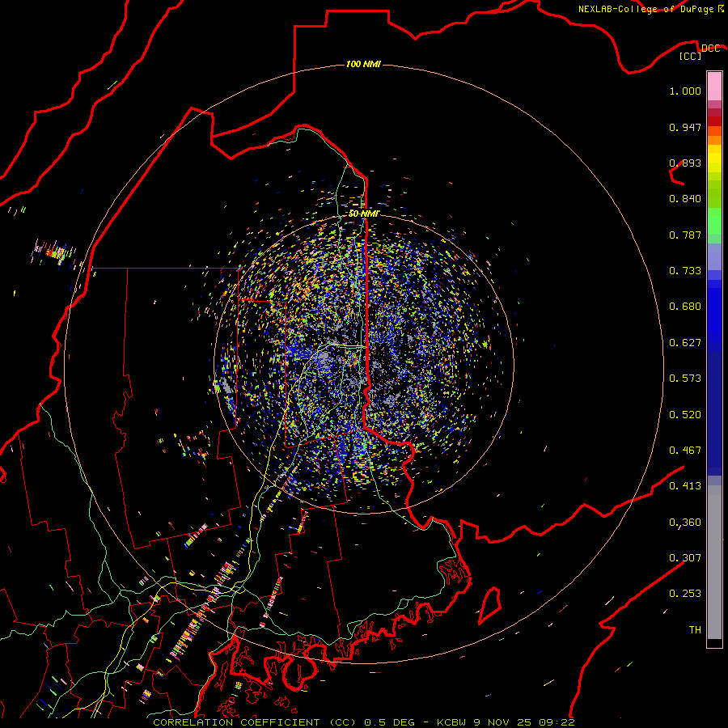Click the 0.627 color scale value
Image resolution: width=728 pixels, height=728 pixels.
(685, 343)
